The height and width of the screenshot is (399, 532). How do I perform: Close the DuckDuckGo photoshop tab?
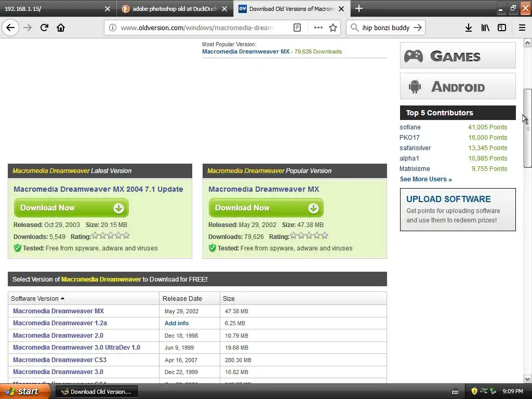(x=224, y=9)
